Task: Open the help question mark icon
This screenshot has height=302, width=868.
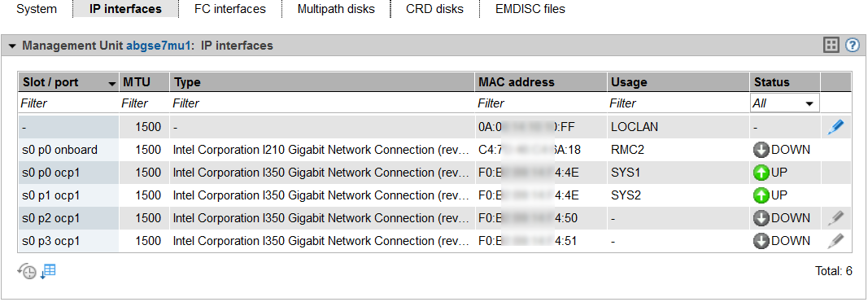Action: (x=852, y=46)
